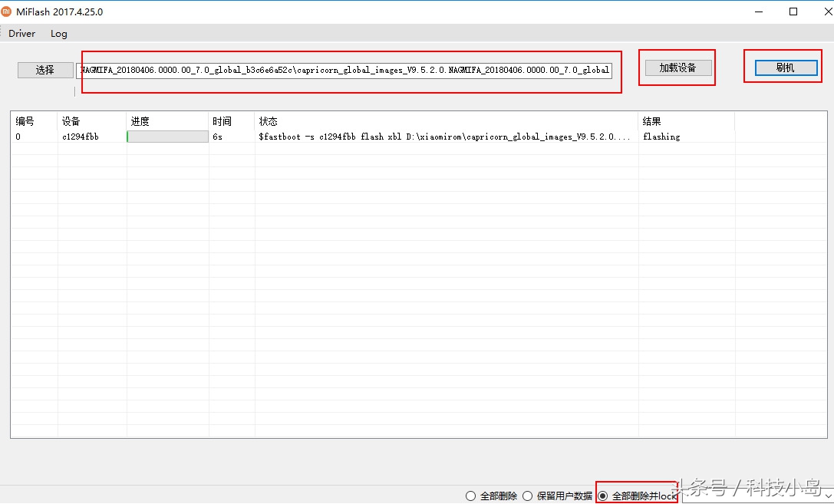Click inside the ROM path input field
Viewport: 834px width, 504px height.
(x=345, y=70)
